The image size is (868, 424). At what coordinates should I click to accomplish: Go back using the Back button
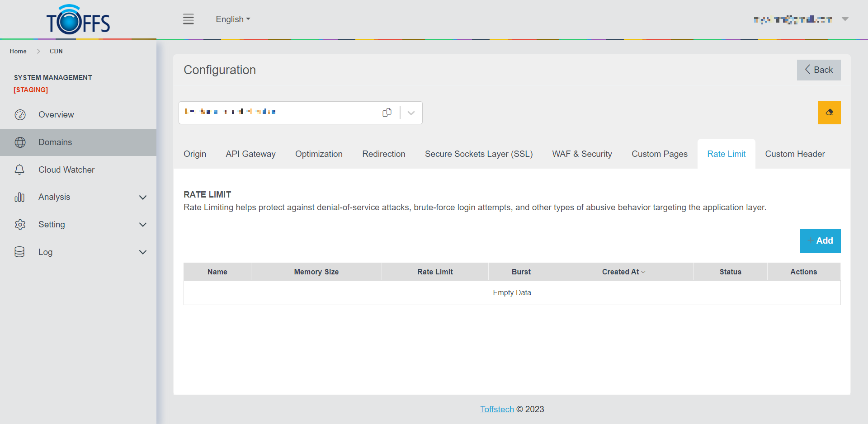(818, 70)
